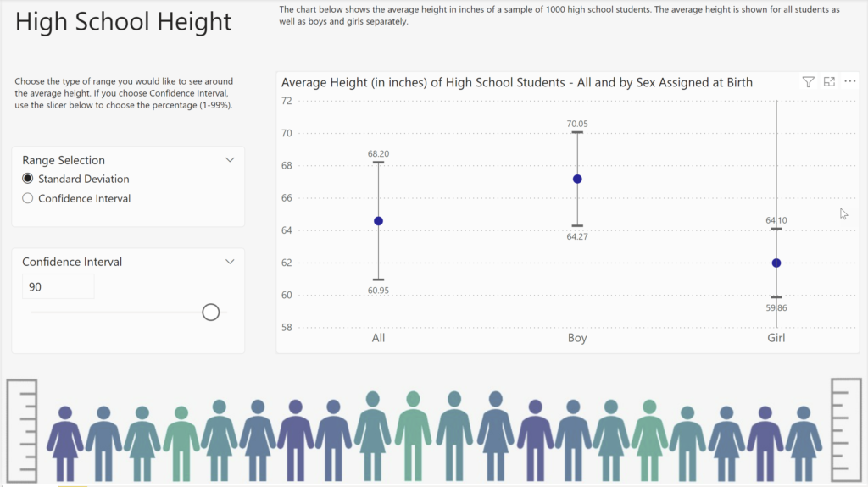Collapse the Range Selection slicer chevron
Image resolution: width=868 pixels, height=487 pixels.
230,160
